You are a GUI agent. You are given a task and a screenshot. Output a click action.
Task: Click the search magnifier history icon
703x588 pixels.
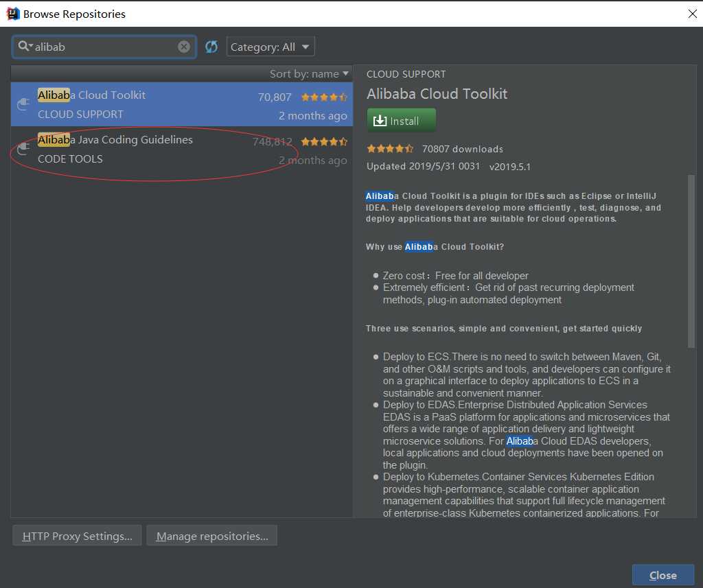pos(25,46)
